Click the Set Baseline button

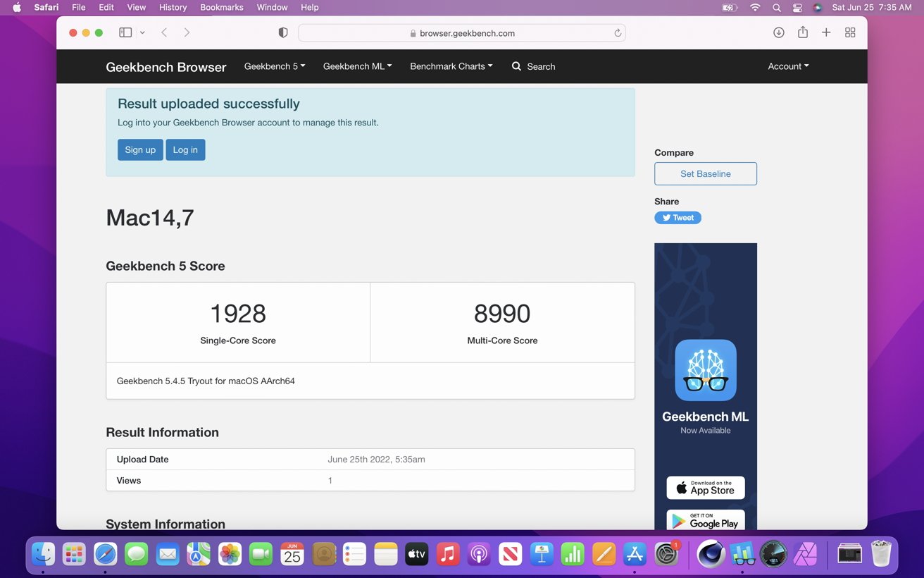[706, 174]
